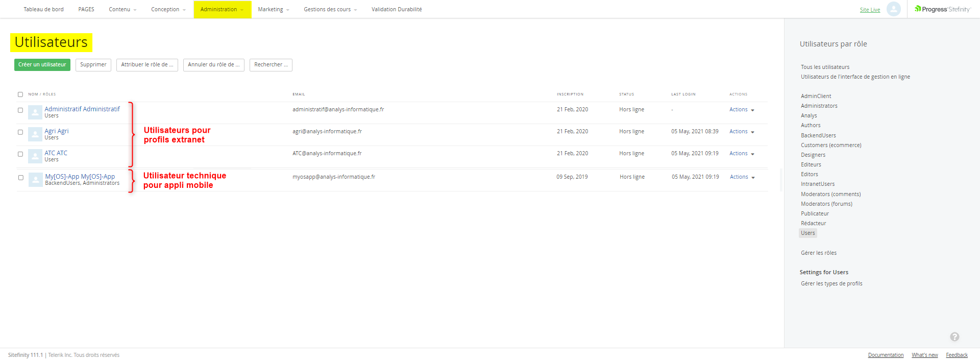Open the Marketing menu
Viewport: 980px width, 362px height.
point(273,9)
